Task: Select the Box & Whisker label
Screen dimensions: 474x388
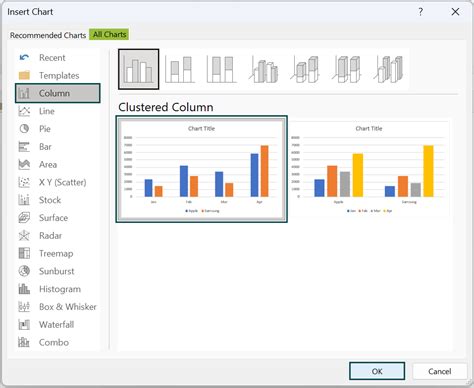Action: [x=68, y=307]
